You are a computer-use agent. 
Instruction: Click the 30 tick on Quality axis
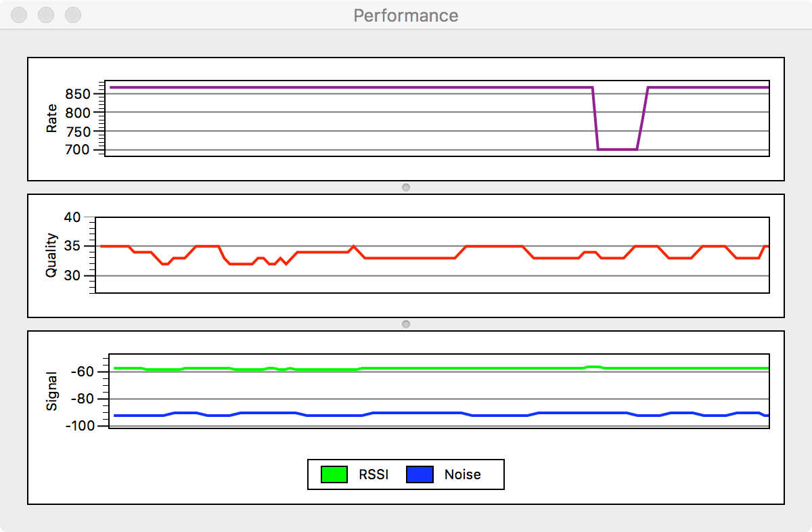click(72, 275)
